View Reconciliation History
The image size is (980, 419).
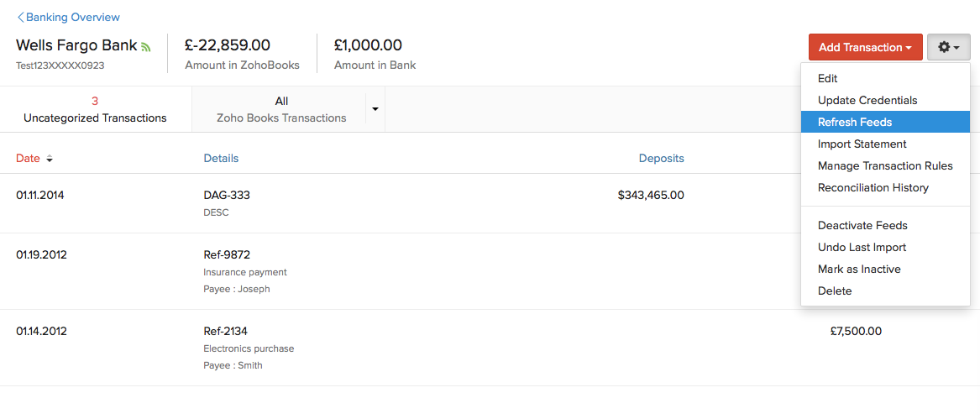tap(873, 187)
